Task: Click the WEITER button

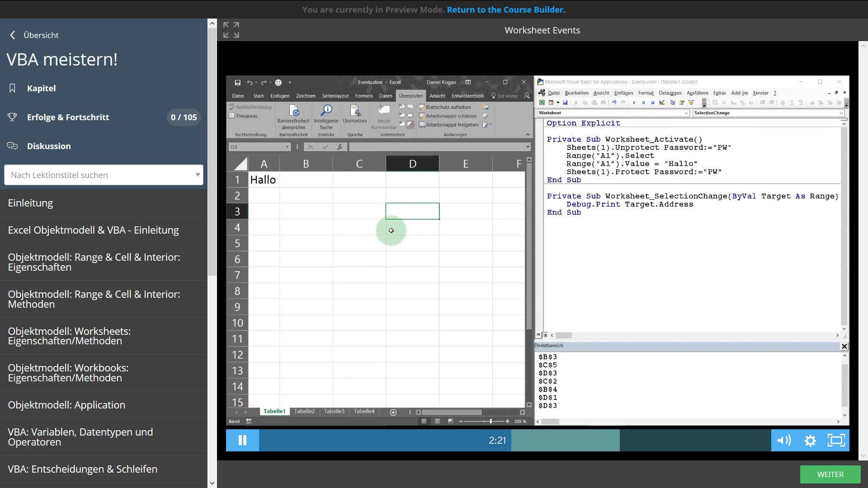Action: coord(830,474)
